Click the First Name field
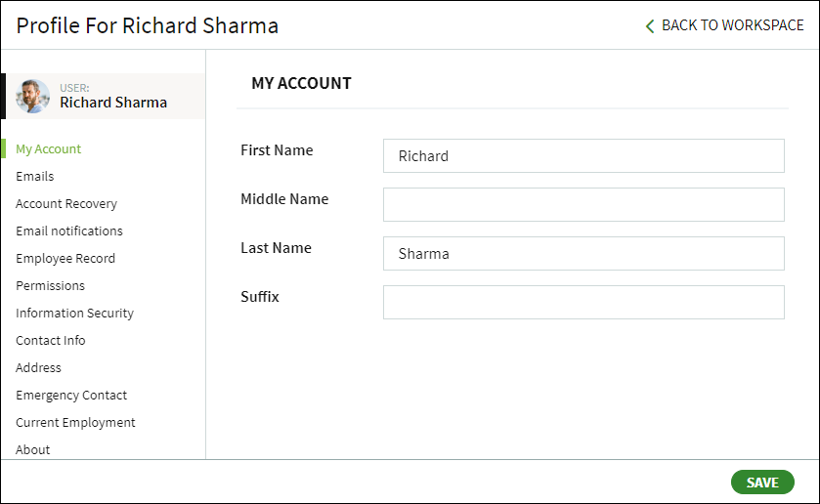Image resolution: width=820 pixels, height=504 pixels. (583, 156)
